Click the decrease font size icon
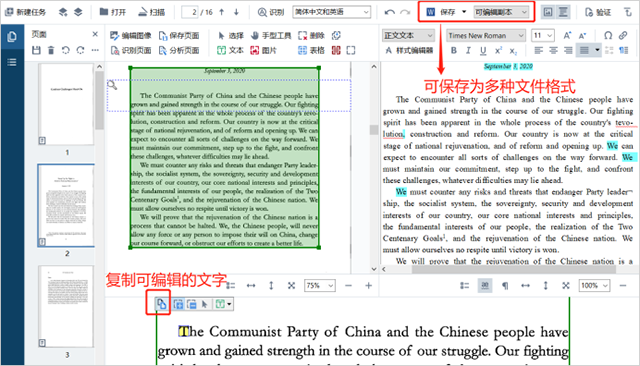 (x=582, y=35)
